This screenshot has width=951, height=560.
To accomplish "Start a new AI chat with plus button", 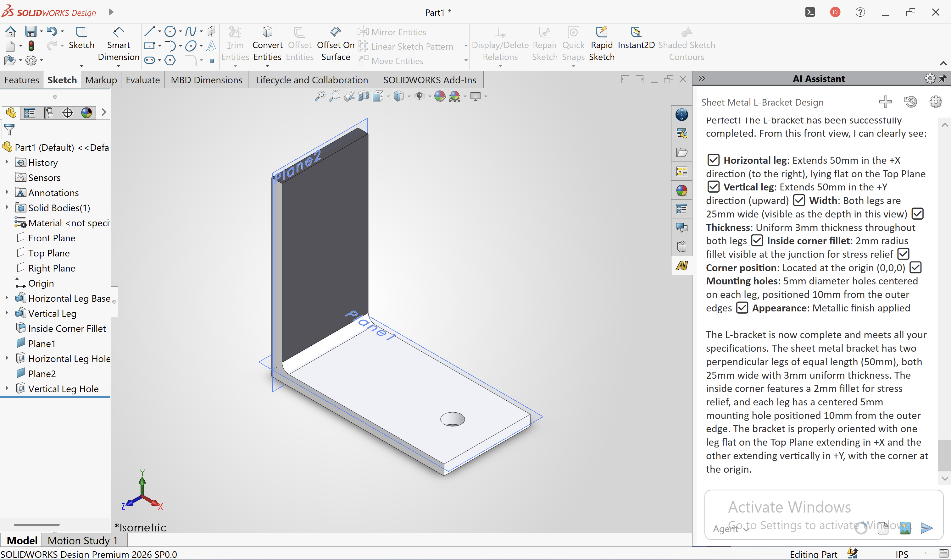I will [x=885, y=102].
